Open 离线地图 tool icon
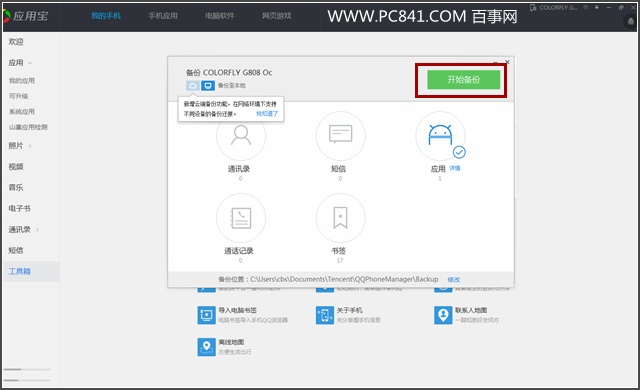Viewport: 640px width, 390px height. click(x=207, y=347)
